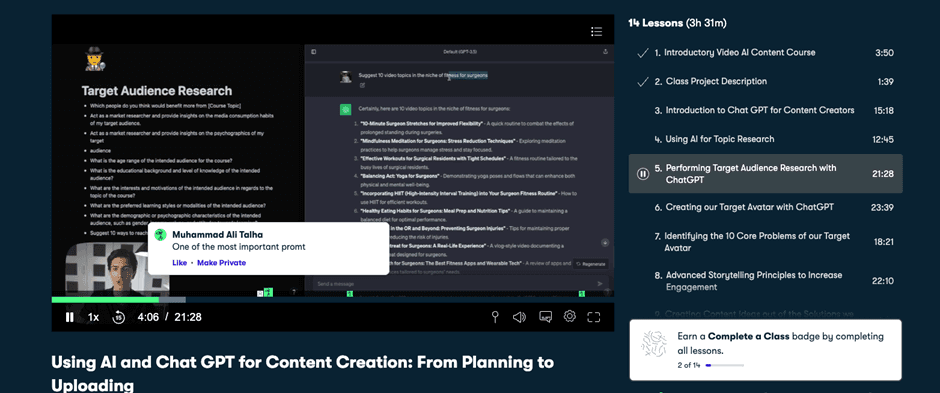Click the 14 Lessons header text
Image resolution: width=940 pixels, height=393 pixels.
click(677, 23)
